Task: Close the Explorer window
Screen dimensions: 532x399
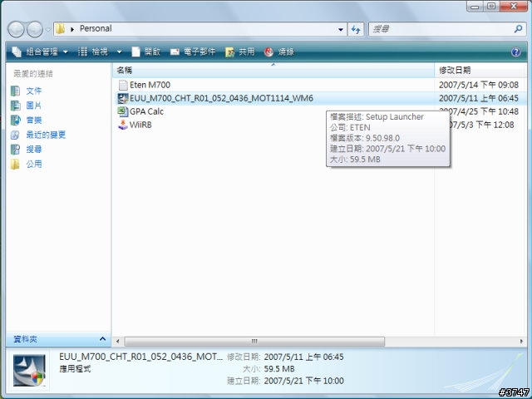Action: point(514,7)
